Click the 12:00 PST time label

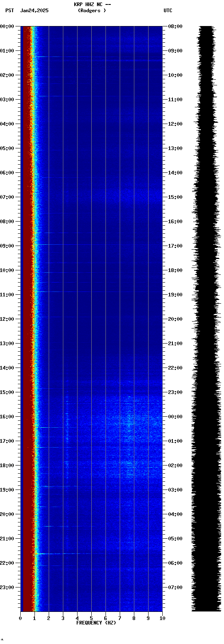[7, 319]
